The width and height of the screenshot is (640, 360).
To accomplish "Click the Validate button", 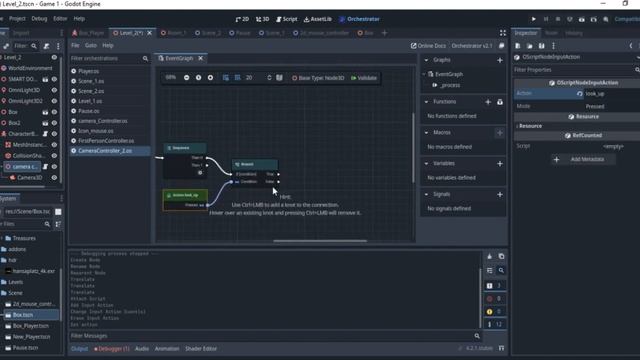I will [x=364, y=78].
